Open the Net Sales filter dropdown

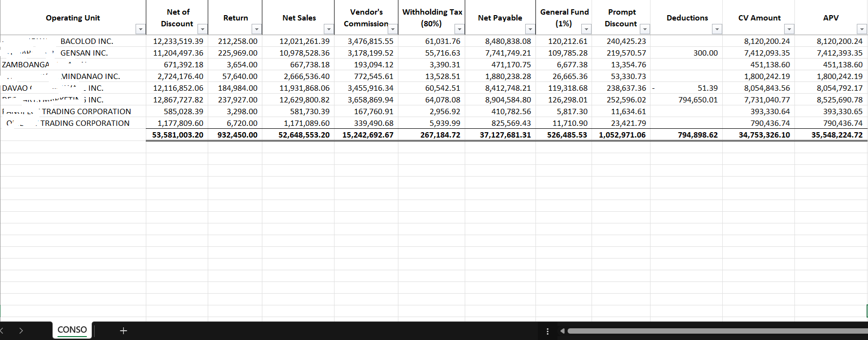329,29
